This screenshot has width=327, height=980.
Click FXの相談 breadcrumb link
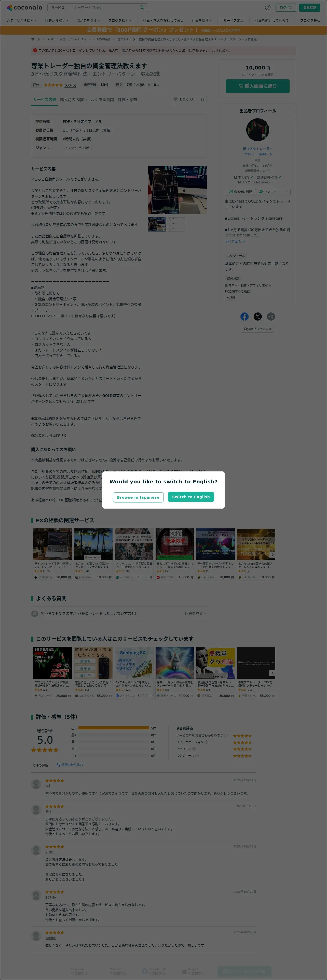[x=104, y=39]
